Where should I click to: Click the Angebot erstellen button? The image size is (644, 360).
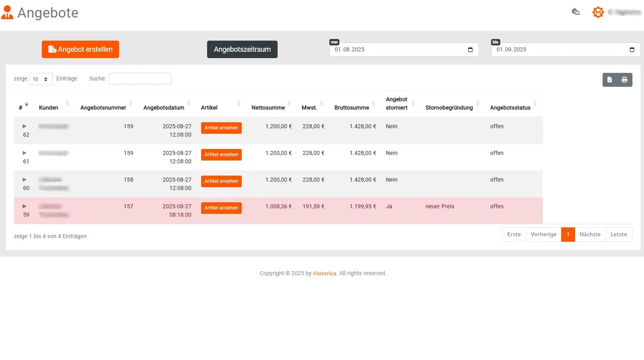click(x=80, y=49)
